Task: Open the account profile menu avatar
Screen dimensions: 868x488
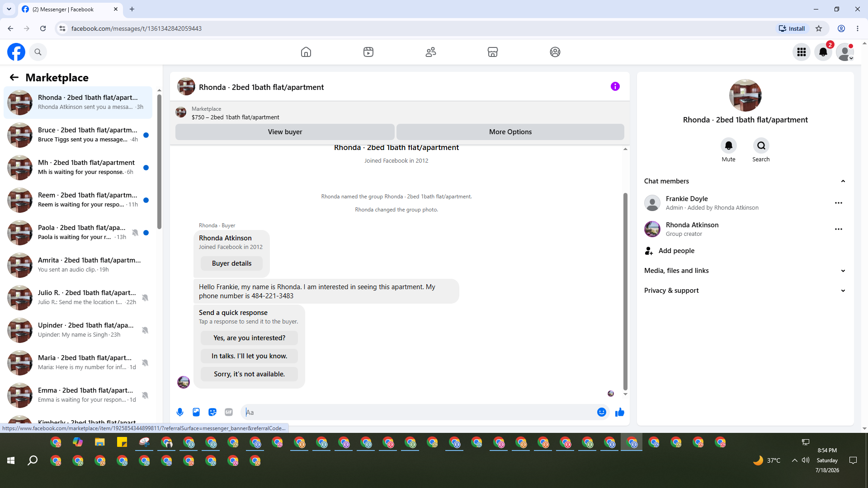Action: [845, 52]
